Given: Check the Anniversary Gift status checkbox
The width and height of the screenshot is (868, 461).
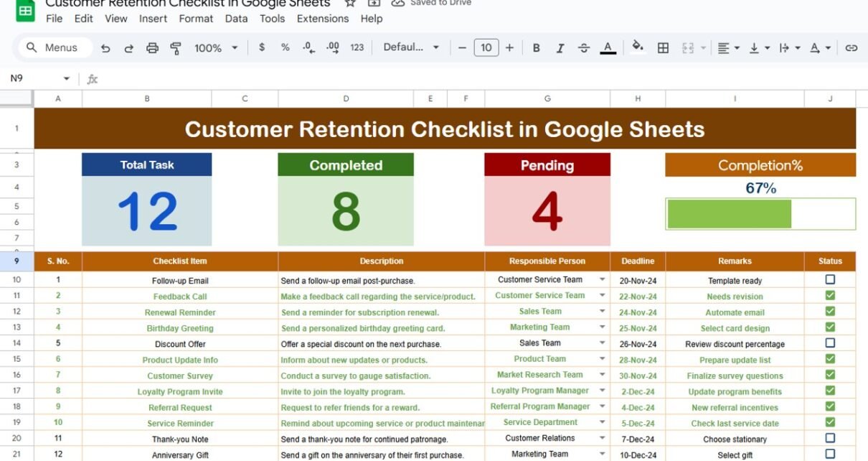Looking at the screenshot, I should 830,453.
